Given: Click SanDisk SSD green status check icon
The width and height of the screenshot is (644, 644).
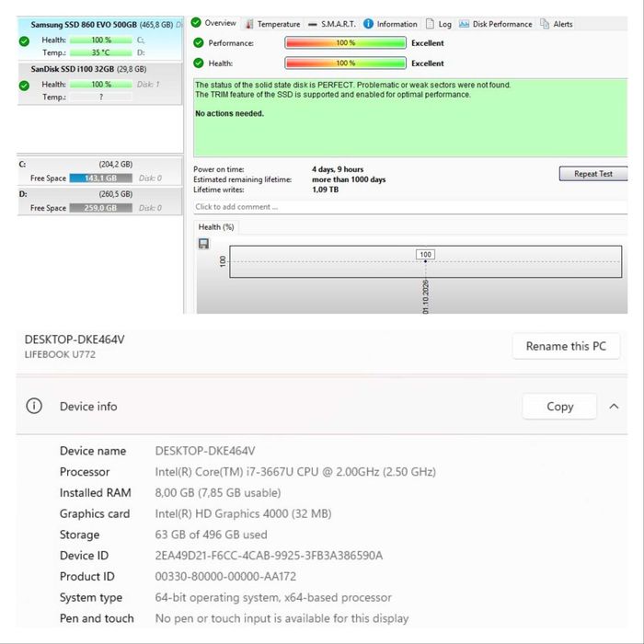Looking at the screenshot, I should (24, 86).
